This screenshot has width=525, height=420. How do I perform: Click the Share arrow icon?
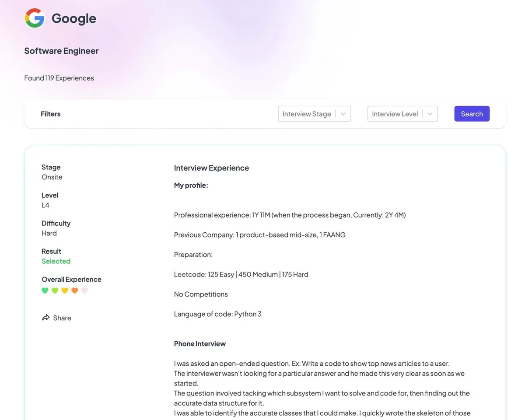pos(45,318)
